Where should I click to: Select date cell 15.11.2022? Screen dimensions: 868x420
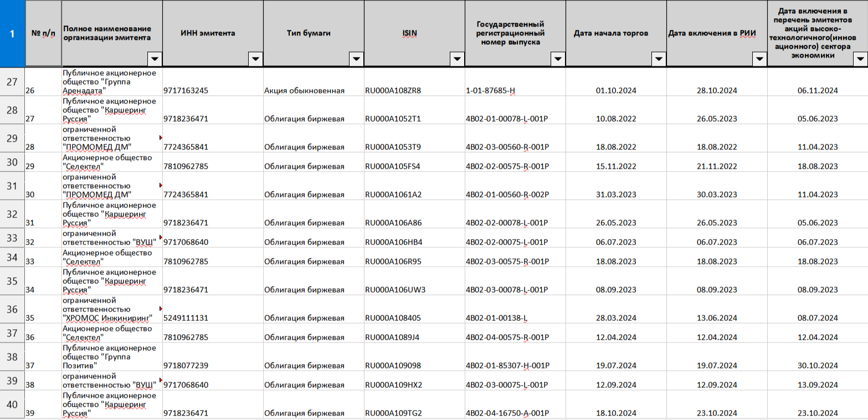(x=616, y=162)
